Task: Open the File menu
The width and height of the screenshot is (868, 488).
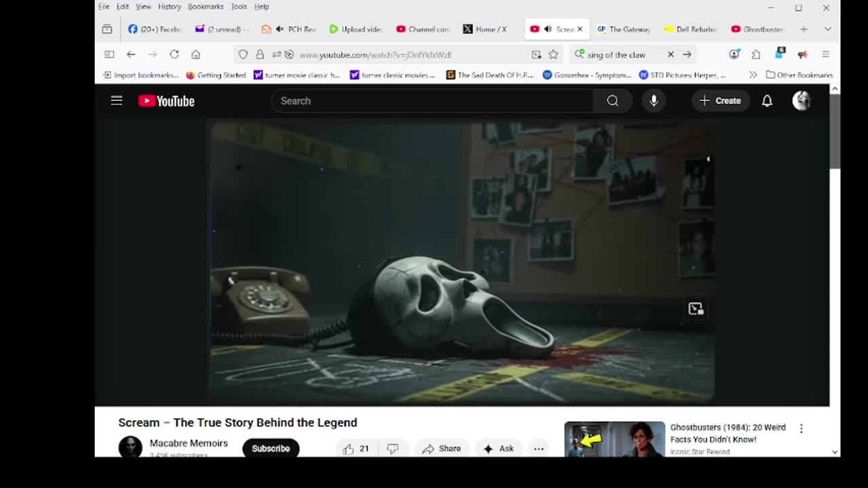Action: [104, 7]
